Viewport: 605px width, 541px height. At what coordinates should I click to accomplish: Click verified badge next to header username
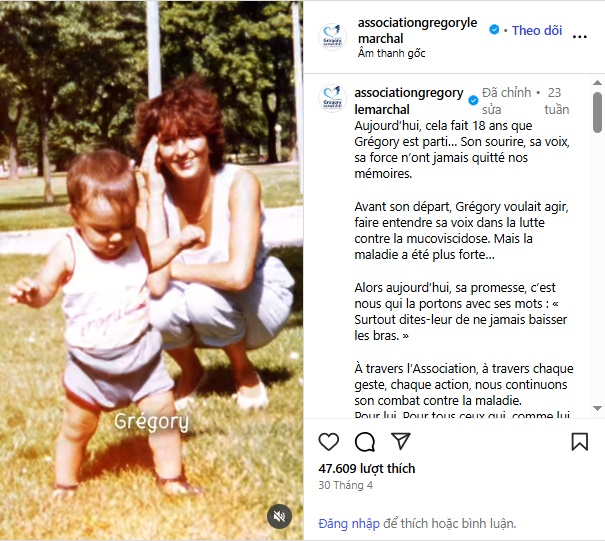click(494, 30)
